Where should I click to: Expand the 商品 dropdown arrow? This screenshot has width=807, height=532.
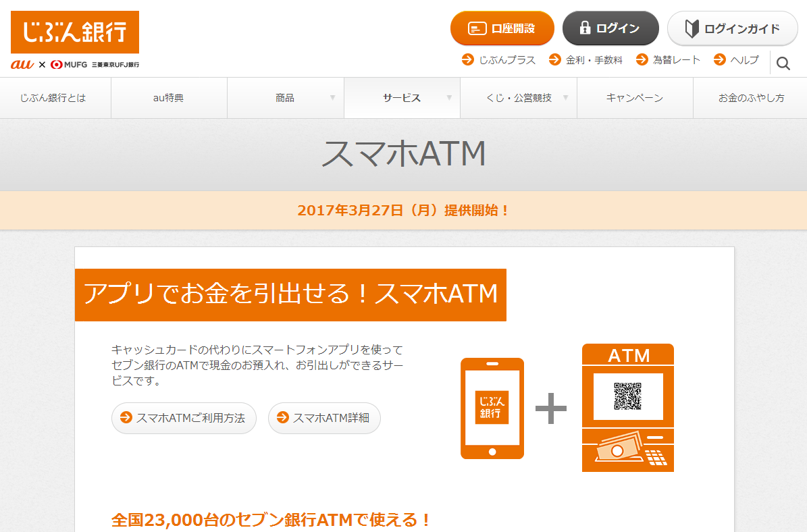pyautogui.click(x=332, y=98)
